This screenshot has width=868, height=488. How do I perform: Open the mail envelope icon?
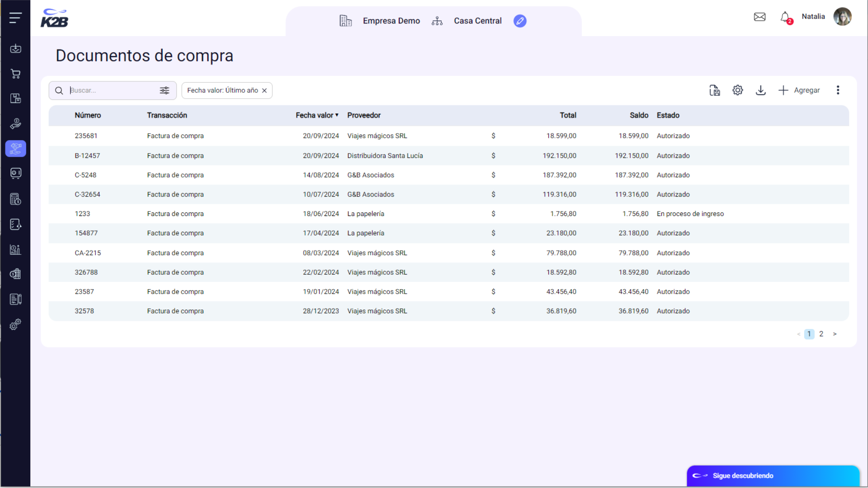click(759, 17)
